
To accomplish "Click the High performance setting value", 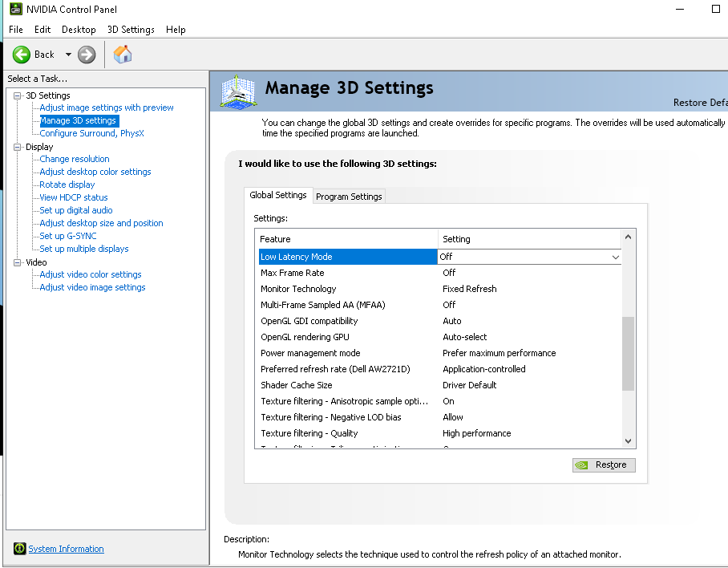I will [476, 433].
